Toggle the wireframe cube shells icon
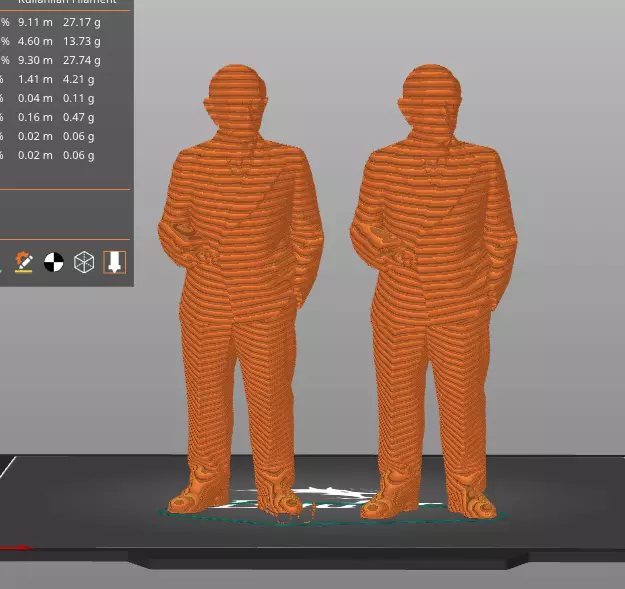Screen dimensions: 625x589 tap(84, 262)
